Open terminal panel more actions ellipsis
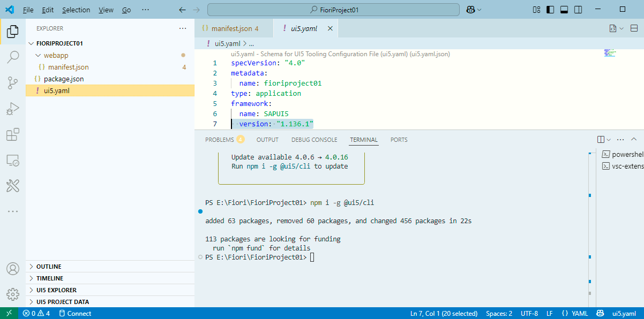Image resolution: width=644 pixels, height=319 pixels. tap(620, 140)
